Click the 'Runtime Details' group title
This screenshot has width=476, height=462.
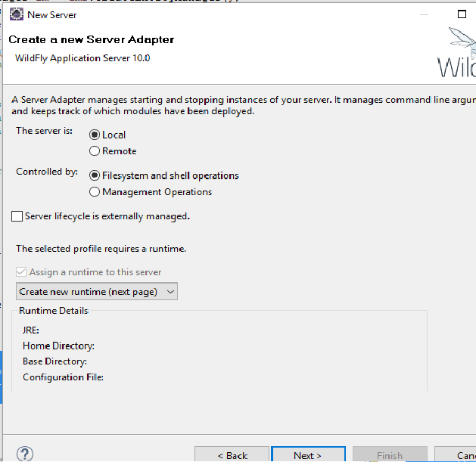coord(54,311)
